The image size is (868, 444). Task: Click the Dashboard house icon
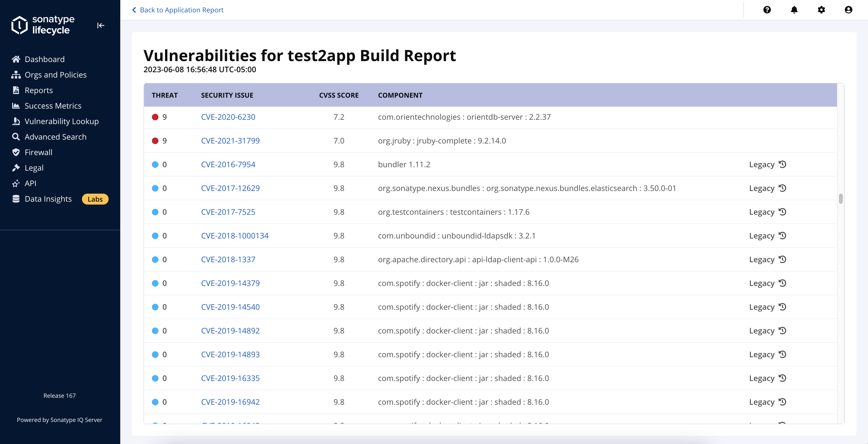[16, 59]
